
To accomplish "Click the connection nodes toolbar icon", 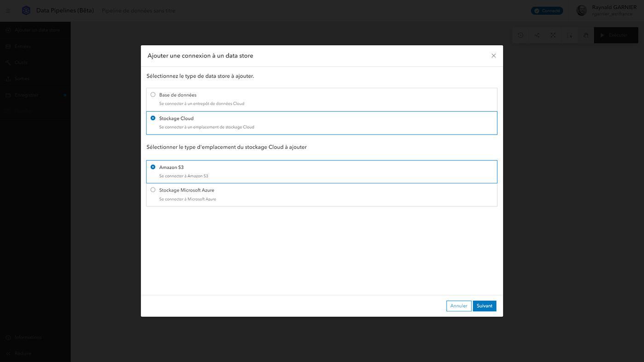I will tap(537, 35).
